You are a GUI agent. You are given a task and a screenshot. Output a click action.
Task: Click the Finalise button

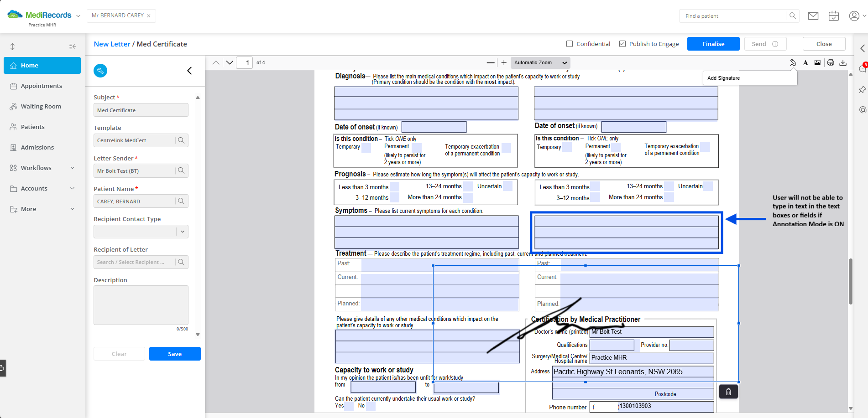713,44
